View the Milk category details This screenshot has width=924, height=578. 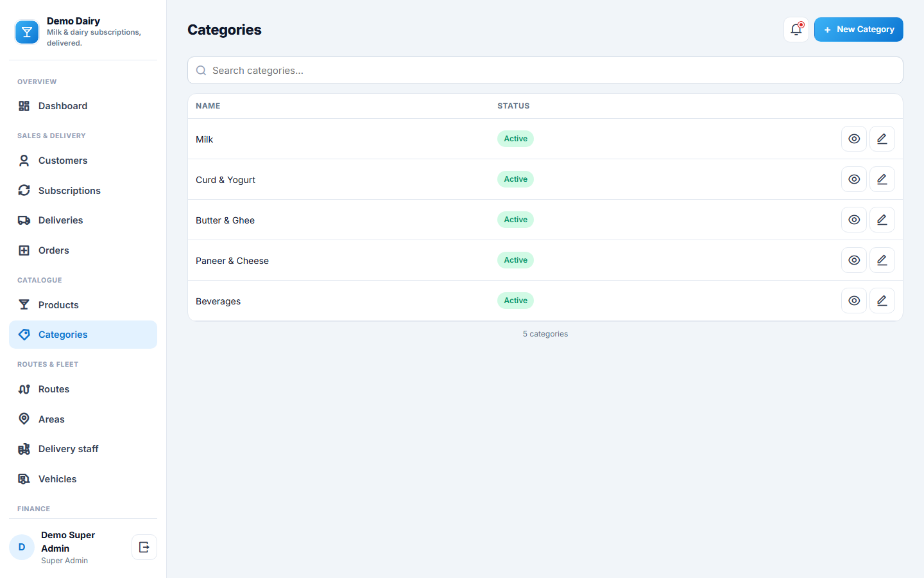pyautogui.click(x=854, y=139)
